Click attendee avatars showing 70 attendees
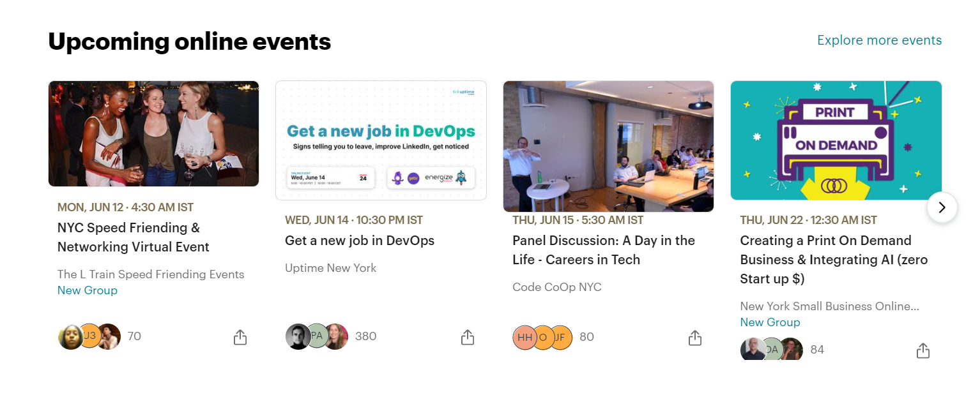This screenshot has height=411, width=980. point(89,336)
